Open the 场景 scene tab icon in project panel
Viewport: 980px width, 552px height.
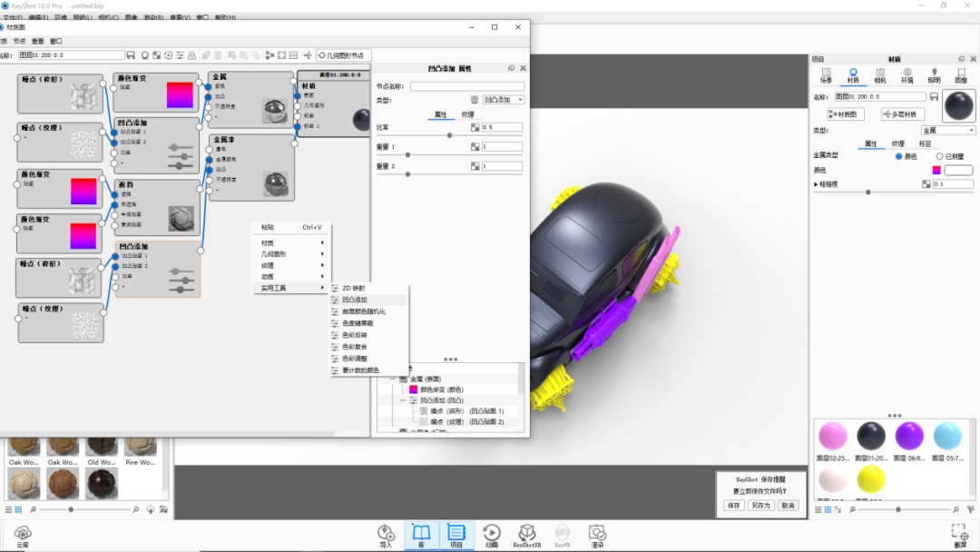point(827,75)
